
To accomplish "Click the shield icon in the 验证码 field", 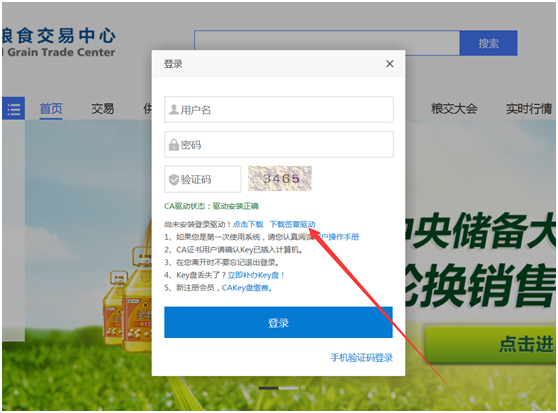I will pos(174,179).
